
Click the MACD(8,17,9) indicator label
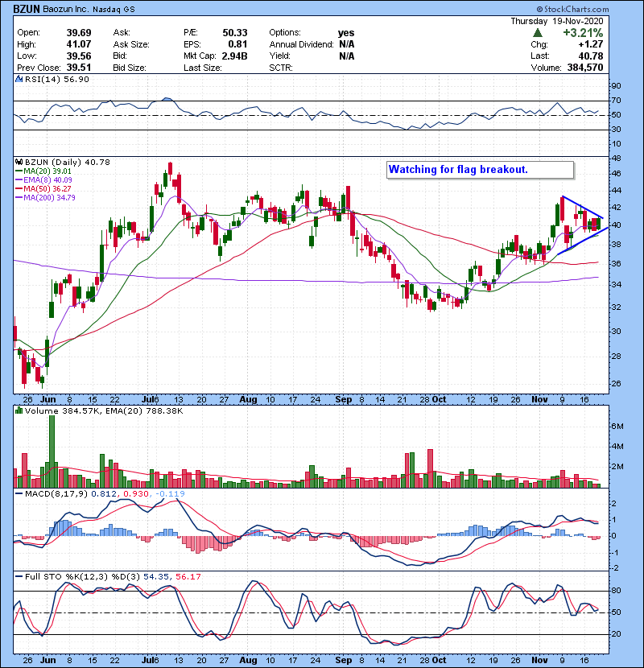[x=56, y=494]
